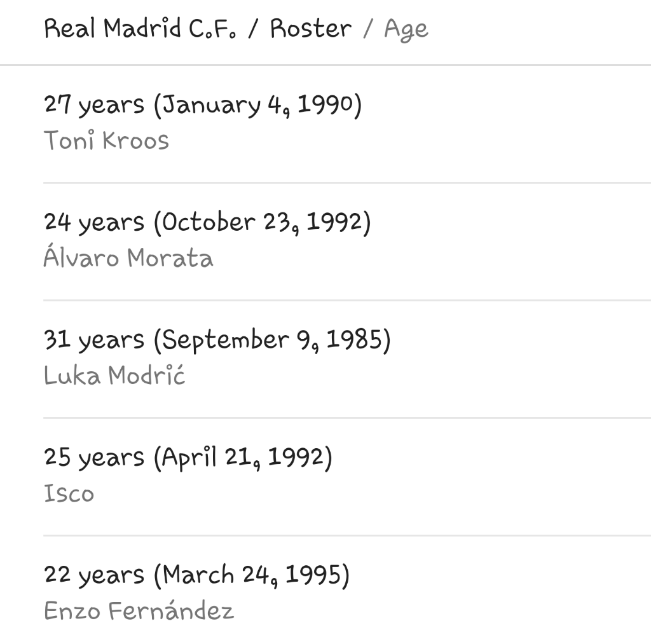The width and height of the screenshot is (651, 644).
Task: Select the April 21, 1992 birthdate
Action: point(243,458)
